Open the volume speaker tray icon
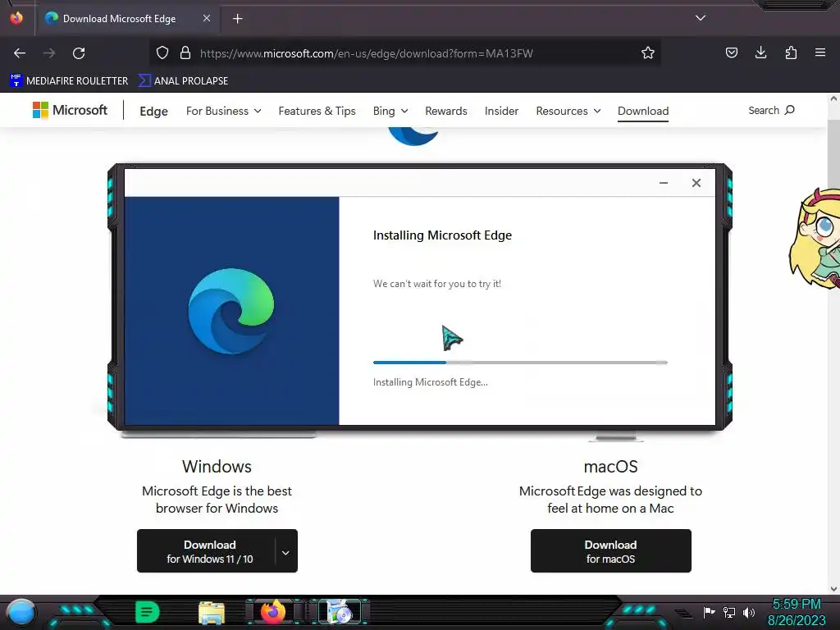Screen dimensions: 840x630 coord(749,612)
